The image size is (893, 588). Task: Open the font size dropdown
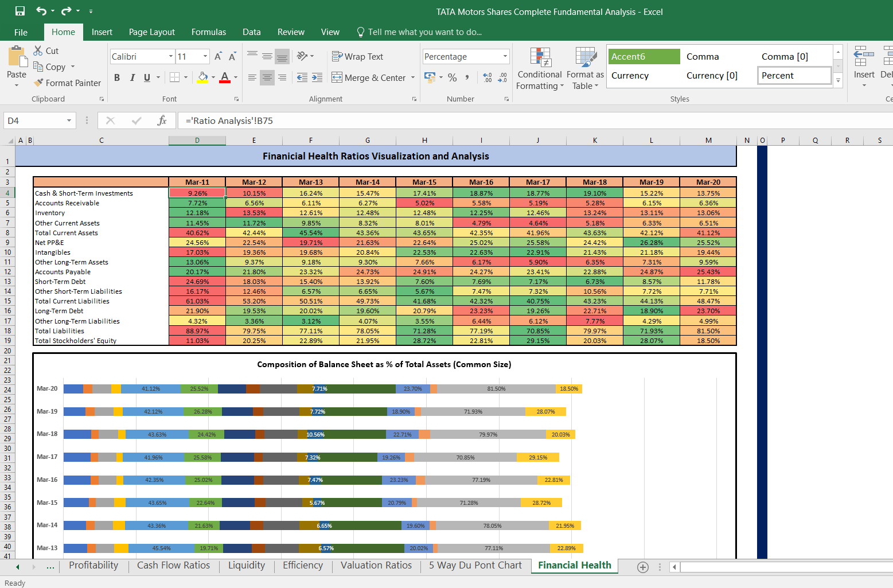pos(205,56)
